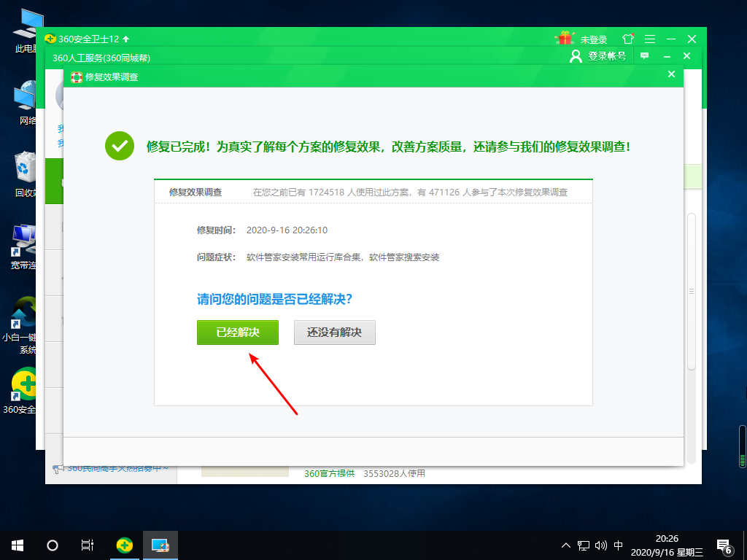This screenshot has width=747, height=560.
Task: Click the green 已经解决 button
Action: coord(238,332)
